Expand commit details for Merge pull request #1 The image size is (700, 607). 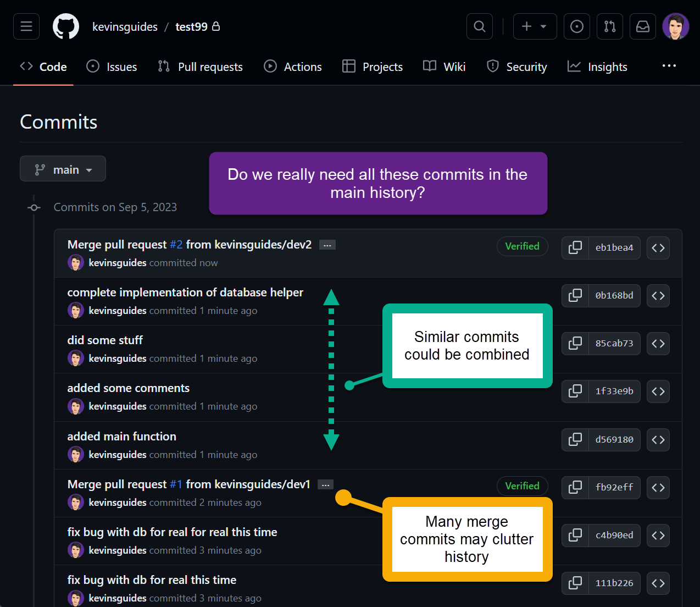[326, 485]
